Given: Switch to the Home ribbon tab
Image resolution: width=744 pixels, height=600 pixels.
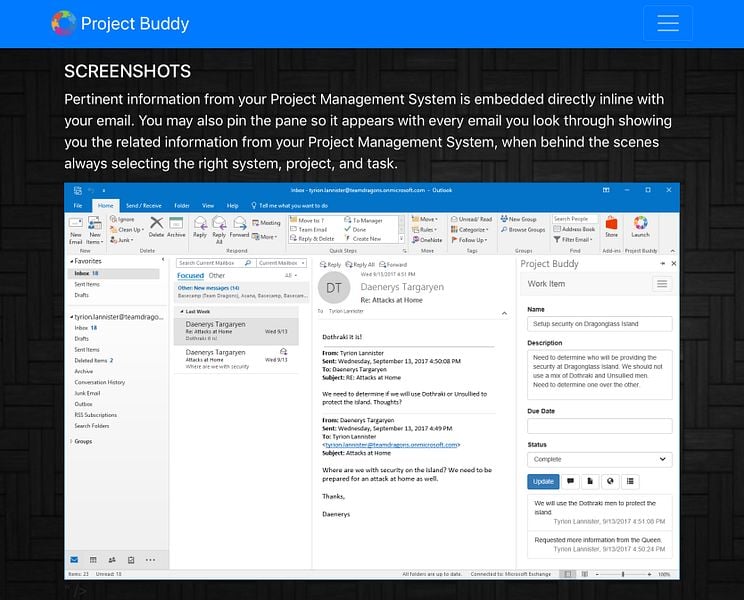Looking at the screenshot, I should point(105,205).
